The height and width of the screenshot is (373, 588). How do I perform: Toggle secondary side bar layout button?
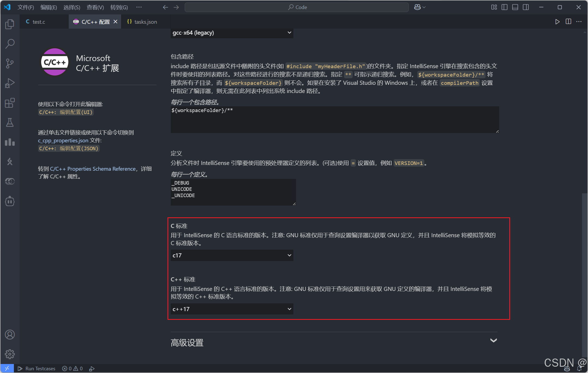click(x=526, y=7)
